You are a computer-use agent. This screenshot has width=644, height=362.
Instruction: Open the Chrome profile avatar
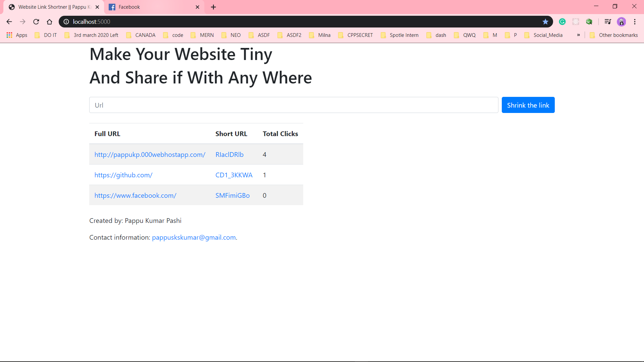coord(621,22)
